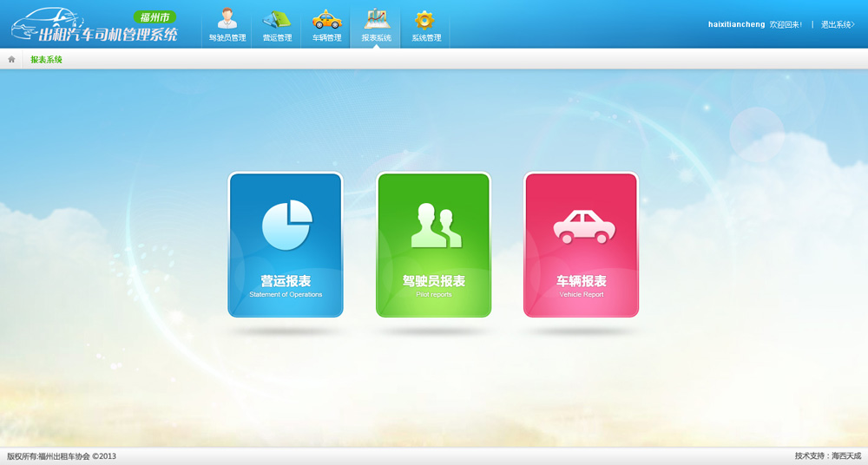Click the 技术支持：海西天成 footer text
868x465 pixels.
click(x=827, y=456)
